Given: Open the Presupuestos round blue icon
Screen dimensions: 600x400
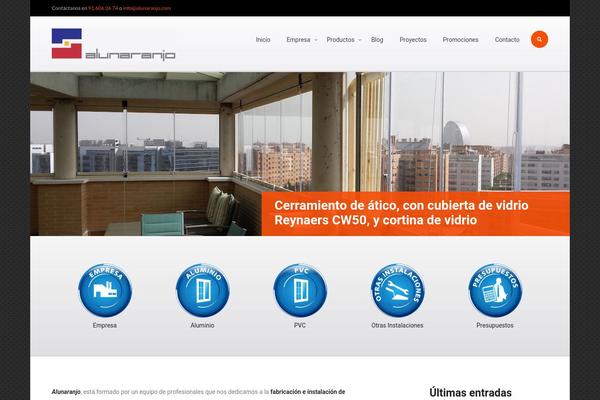Looking at the screenshot, I should click(495, 290).
